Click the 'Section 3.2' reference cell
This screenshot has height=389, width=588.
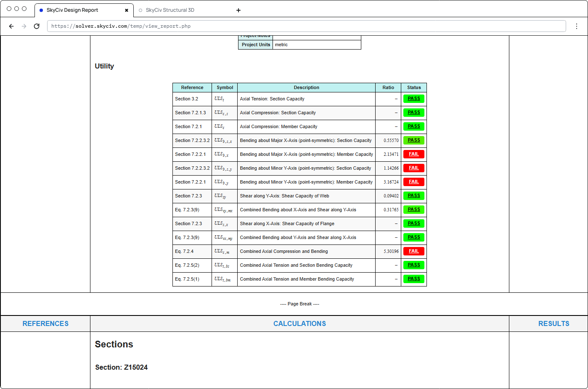[x=192, y=99]
